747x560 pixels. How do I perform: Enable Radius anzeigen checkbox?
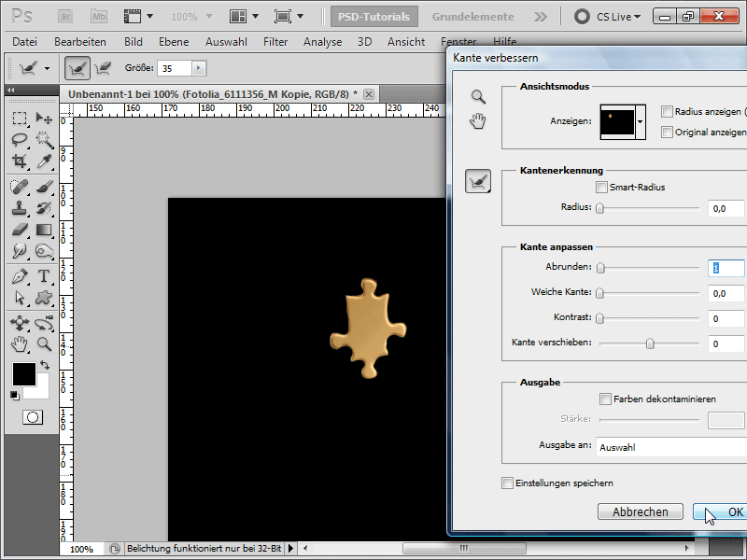tap(667, 111)
